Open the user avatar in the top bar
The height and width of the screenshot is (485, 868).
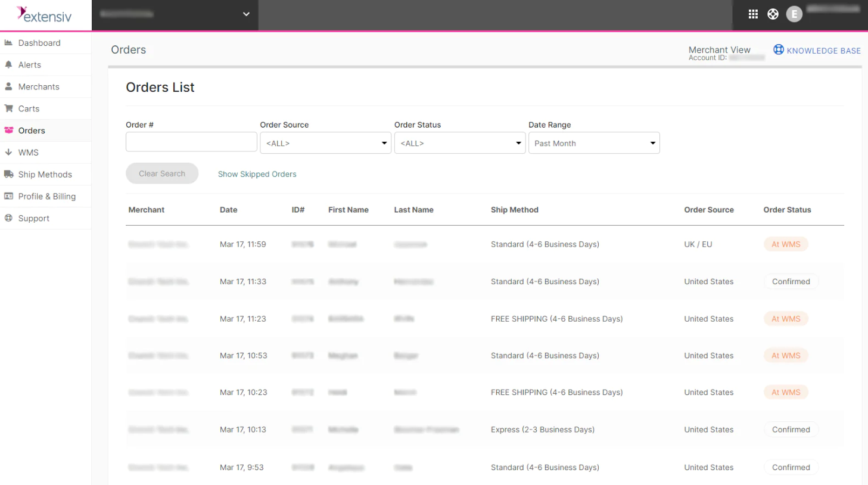pos(794,13)
